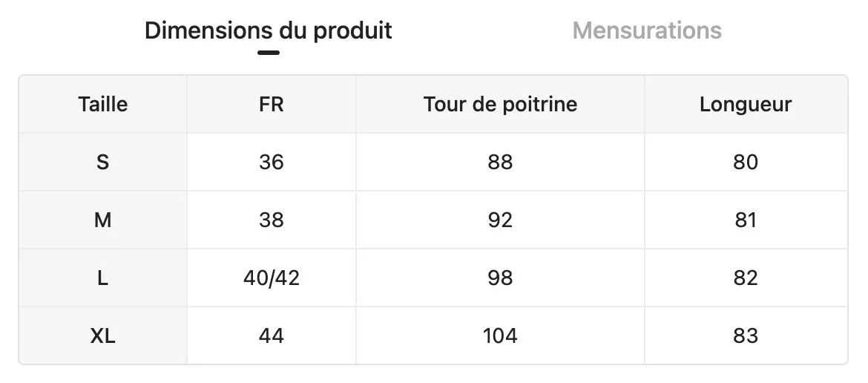Click the FR size 36 cell
868x383 pixels.
[272, 162]
